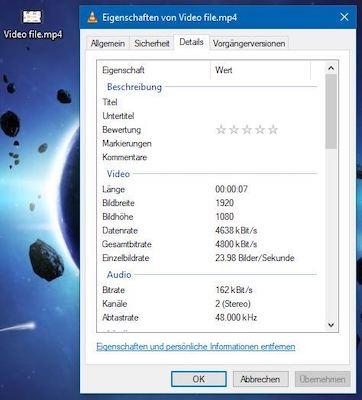Switch to the Sicherheit tab
Image resolution: width=362 pixels, height=400 pixels.
tap(152, 43)
